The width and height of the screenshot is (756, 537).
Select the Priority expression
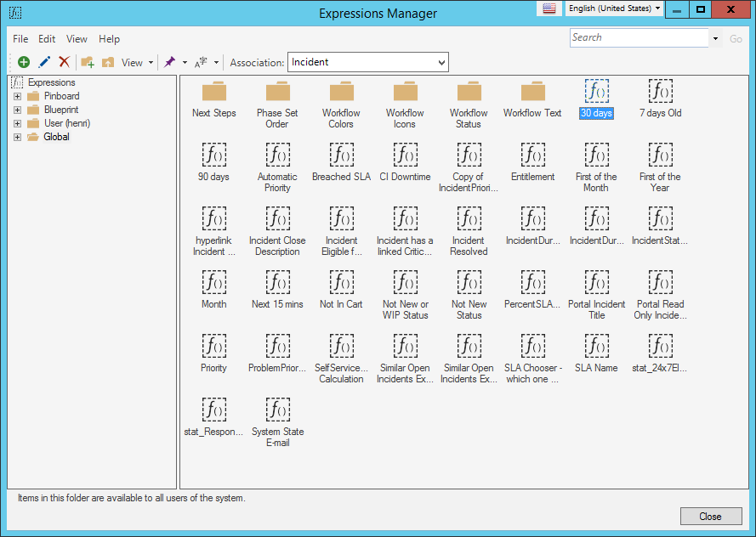[x=213, y=354]
